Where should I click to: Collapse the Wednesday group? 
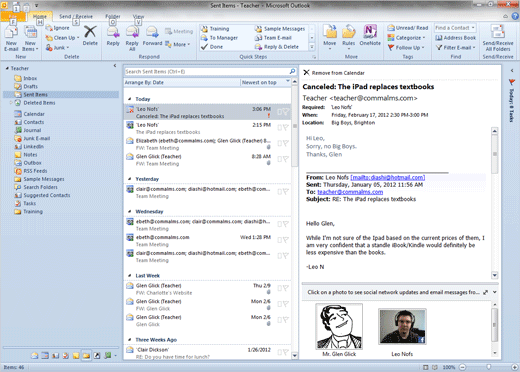coord(130,211)
